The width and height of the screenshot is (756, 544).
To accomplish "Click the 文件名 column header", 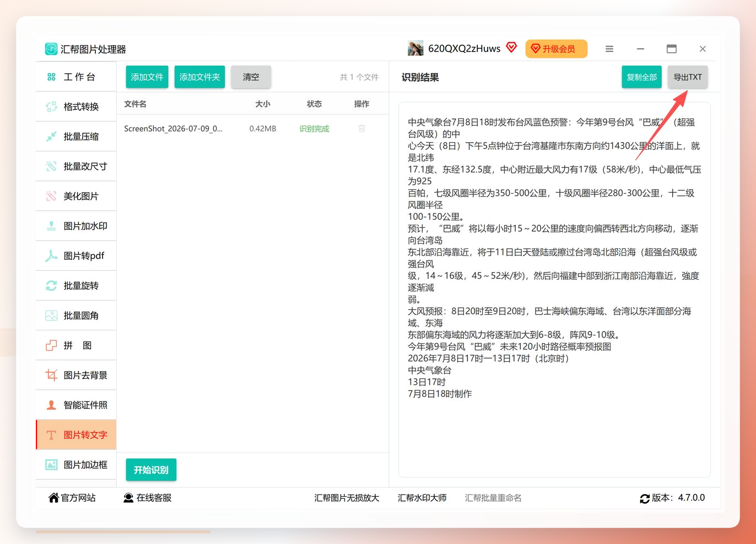I will pyautogui.click(x=135, y=104).
